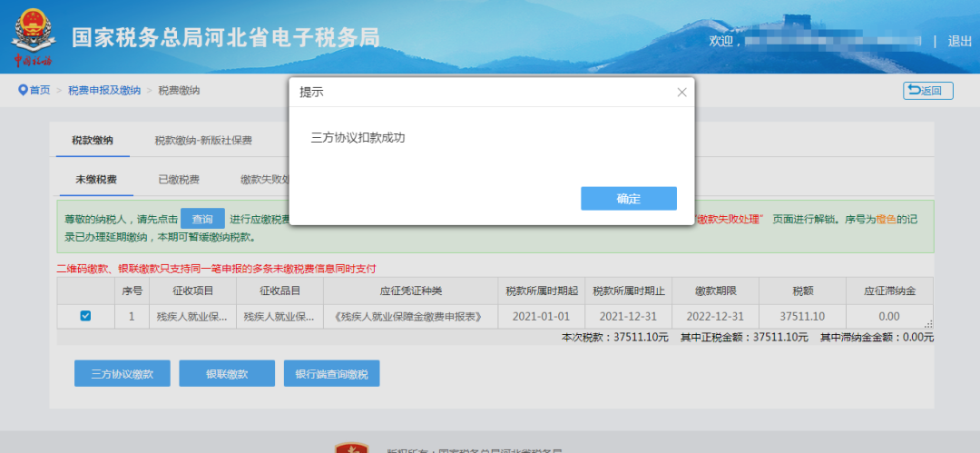Click the 序号 column header
980x453 pixels.
click(x=132, y=291)
